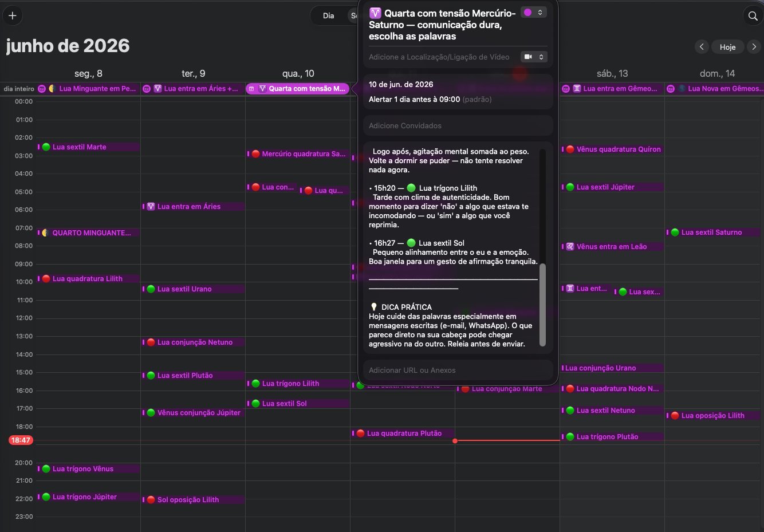
Task: Switch to Dia view tab
Action: 328,15
